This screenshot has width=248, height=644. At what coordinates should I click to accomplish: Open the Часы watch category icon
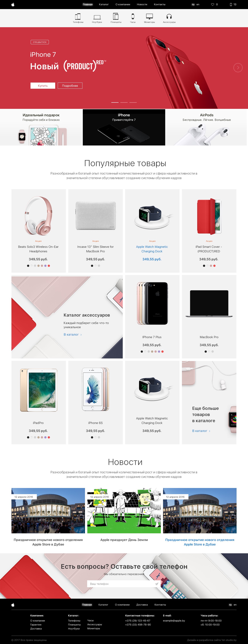pyautogui.click(x=133, y=17)
